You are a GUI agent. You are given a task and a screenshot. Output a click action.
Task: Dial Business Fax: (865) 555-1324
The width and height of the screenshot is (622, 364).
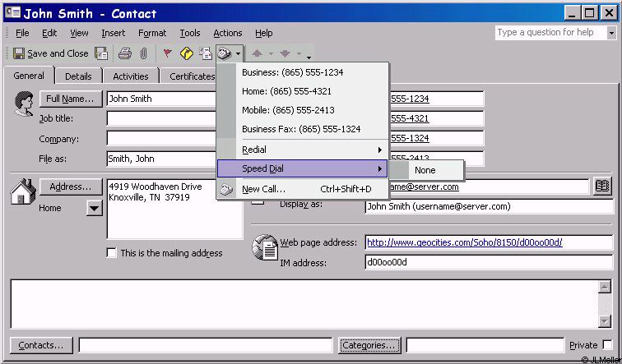click(x=302, y=129)
